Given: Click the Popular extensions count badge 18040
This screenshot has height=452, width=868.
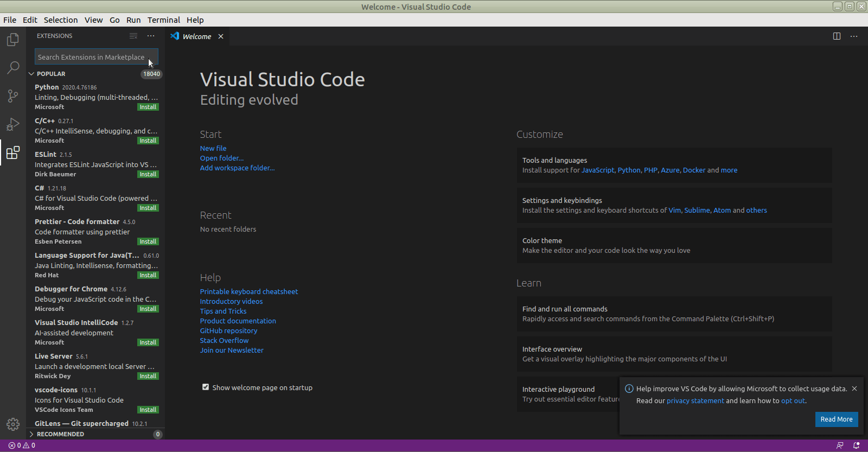Looking at the screenshot, I should tap(151, 74).
